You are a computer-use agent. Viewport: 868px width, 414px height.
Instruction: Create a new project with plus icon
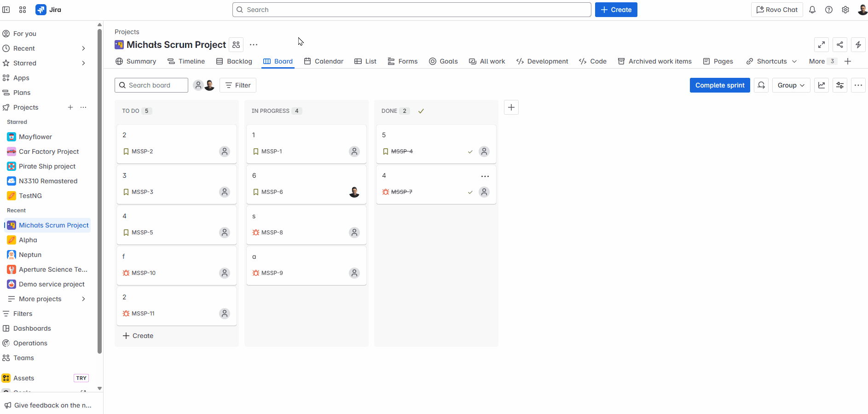tap(70, 107)
